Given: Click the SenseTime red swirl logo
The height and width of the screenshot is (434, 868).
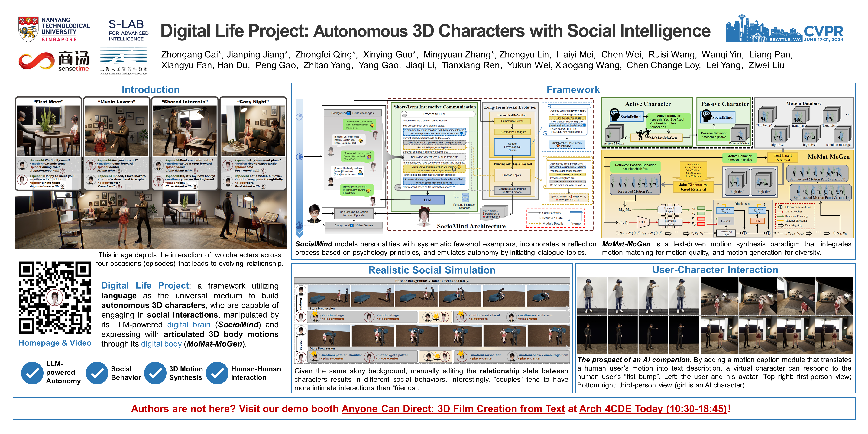Looking at the screenshot, I should click(36, 61).
